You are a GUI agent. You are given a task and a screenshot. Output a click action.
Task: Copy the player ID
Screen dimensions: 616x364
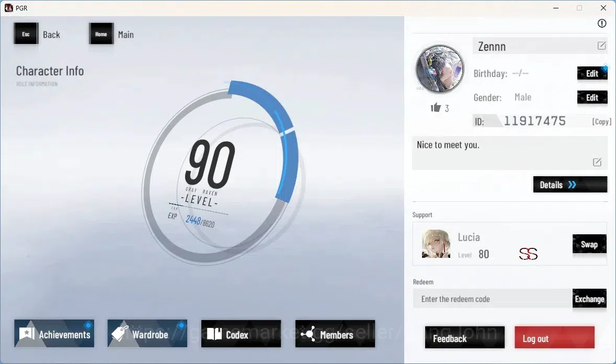601,121
